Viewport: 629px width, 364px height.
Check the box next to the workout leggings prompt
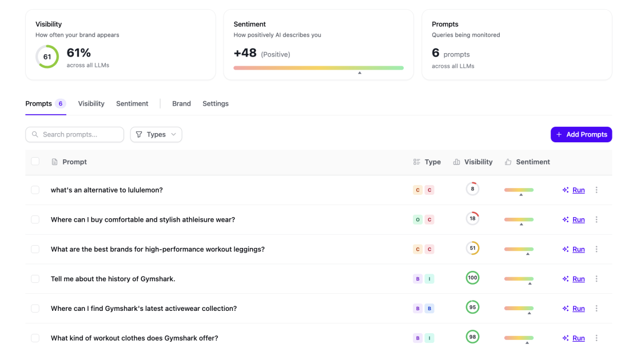click(35, 249)
